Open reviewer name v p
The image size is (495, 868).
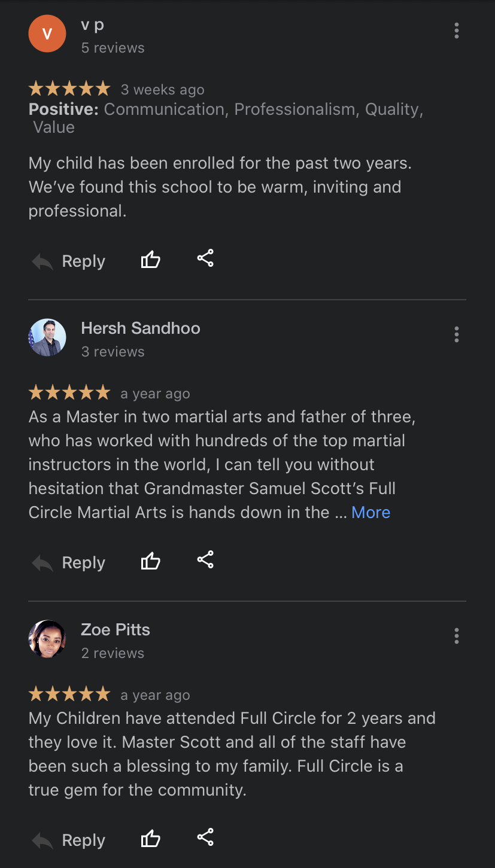93,25
